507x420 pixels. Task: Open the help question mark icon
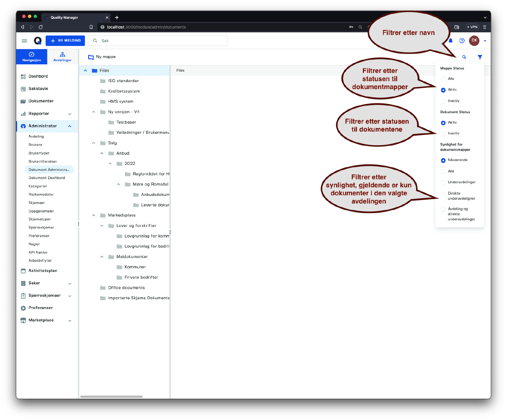pos(462,41)
